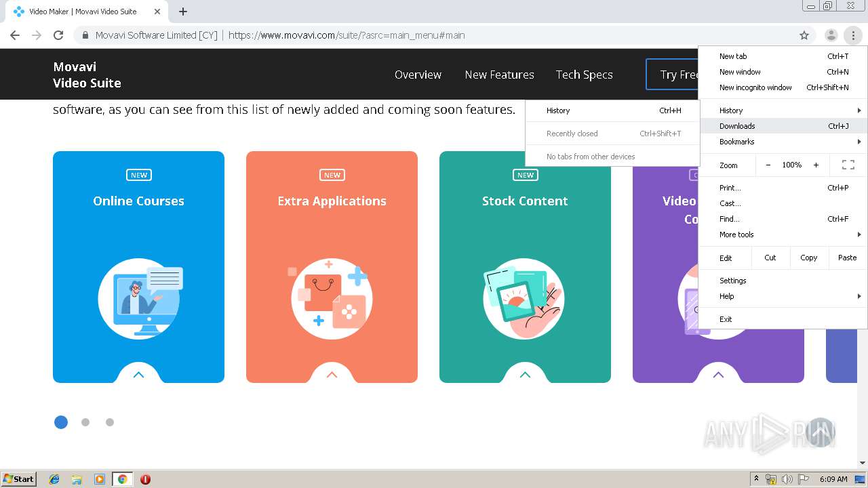868x488 pixels.
Task: Click the Stock Content card title
Action: pos(525,201)
